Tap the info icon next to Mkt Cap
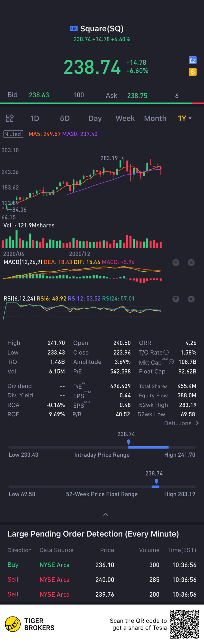The image size is (204, 644). pyautogui.click(x=171, y=362)
